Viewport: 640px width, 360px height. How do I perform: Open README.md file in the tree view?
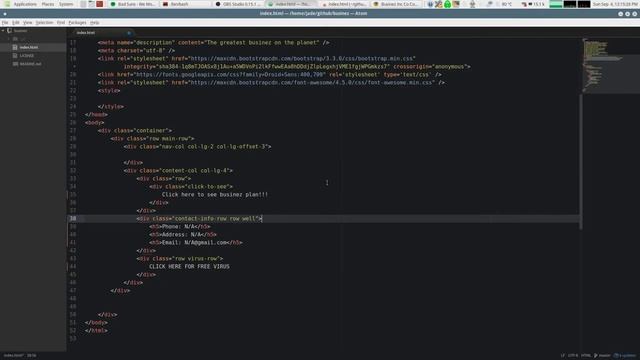coord(30,64)
